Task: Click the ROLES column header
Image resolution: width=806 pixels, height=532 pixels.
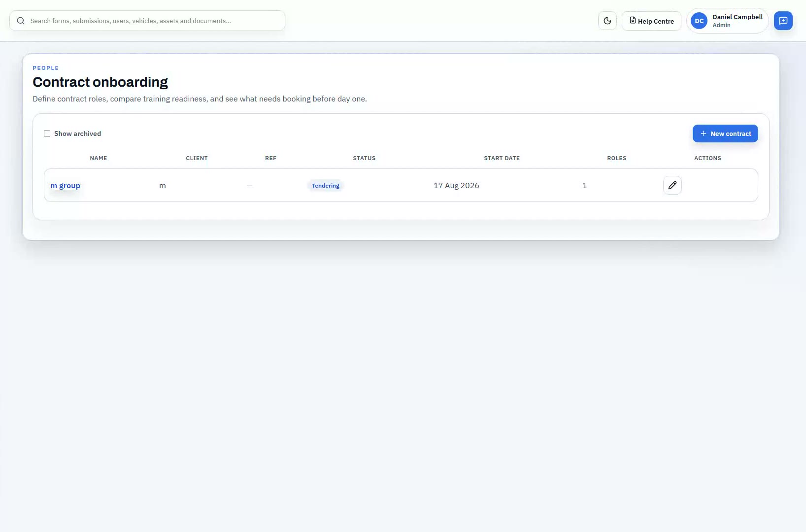Action: coord(616,158)
